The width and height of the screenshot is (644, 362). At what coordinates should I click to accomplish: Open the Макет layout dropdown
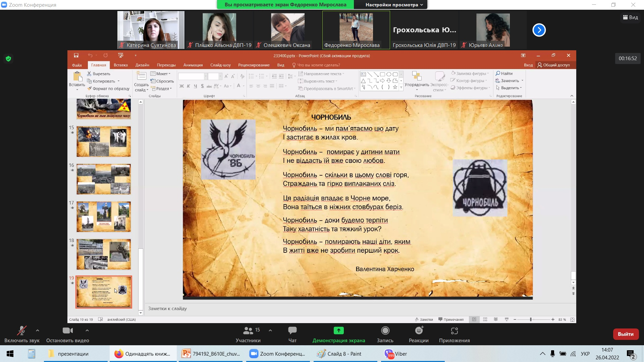tap(161, 74)
